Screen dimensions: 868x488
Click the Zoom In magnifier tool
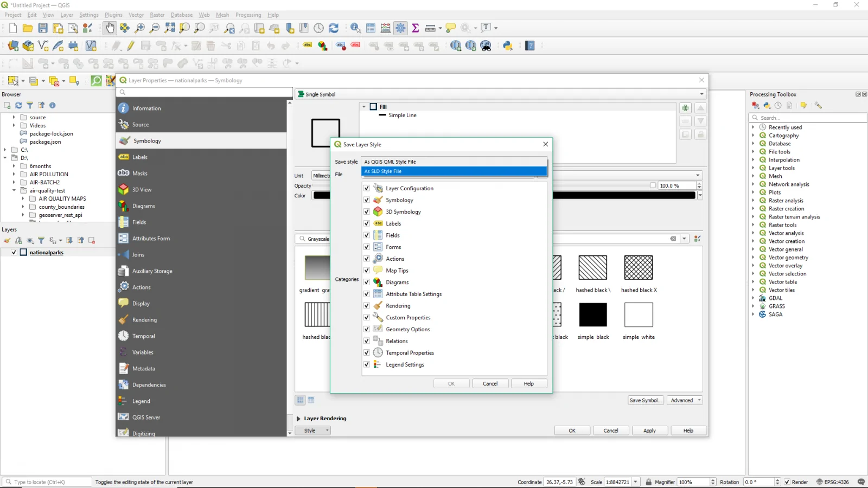coord(139,28)
